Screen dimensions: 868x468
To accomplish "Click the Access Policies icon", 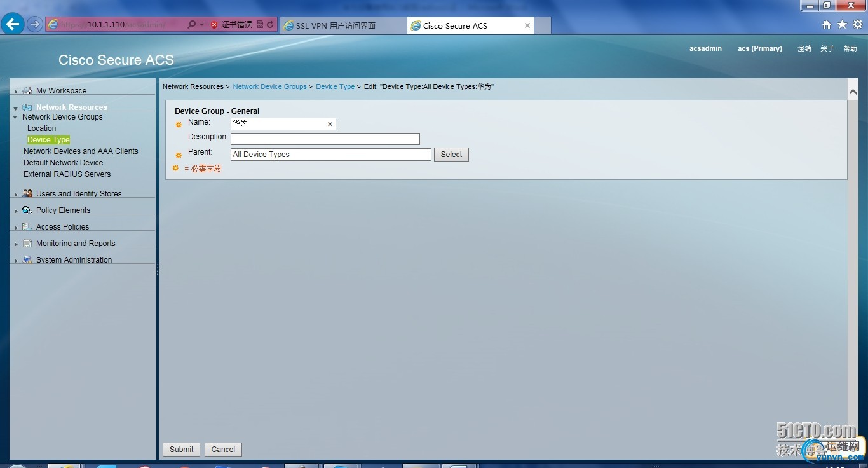I will click(x=27, y=226).
